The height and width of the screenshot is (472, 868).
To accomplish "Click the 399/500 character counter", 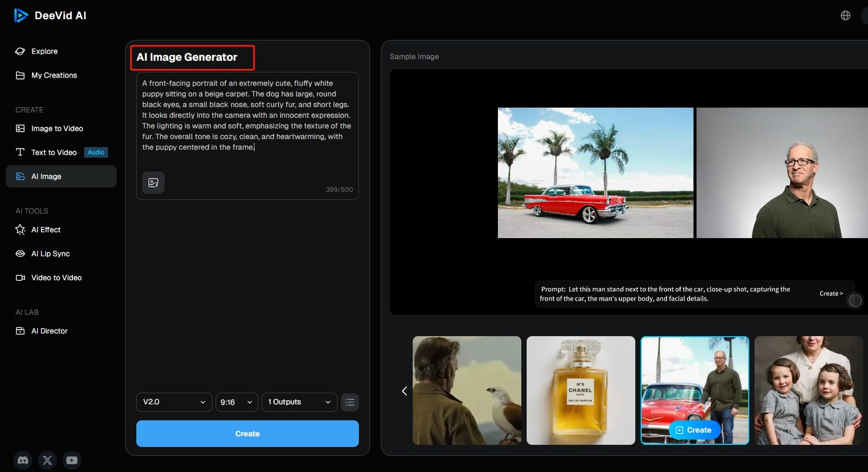I will [339, 190].
